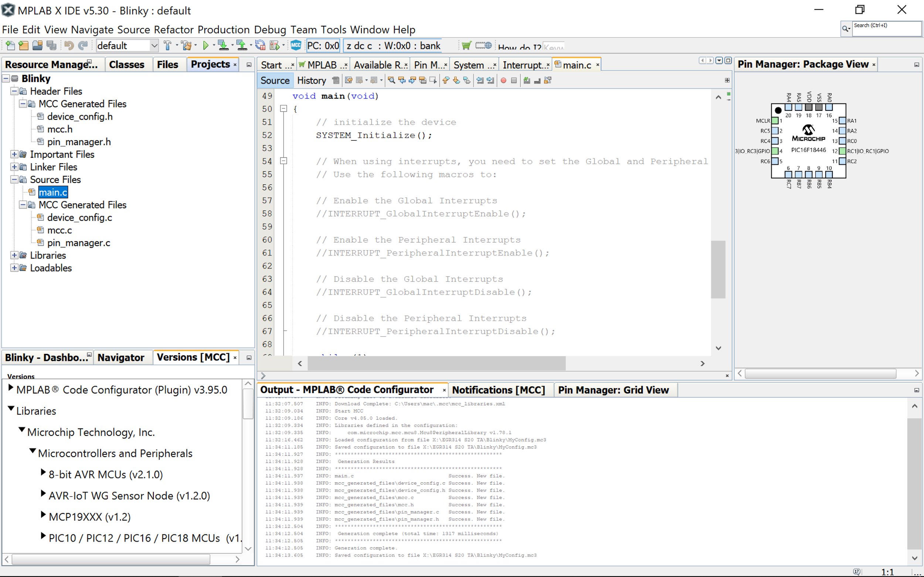Click Find Next Occurrence icon

click(412, 80)
